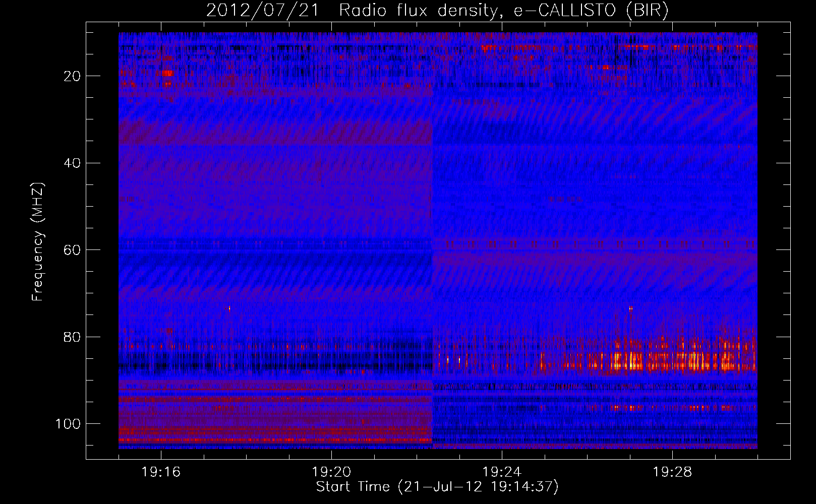Click the 20 frequency tick label
Screen dimensions: 816x504
point(73,76)
